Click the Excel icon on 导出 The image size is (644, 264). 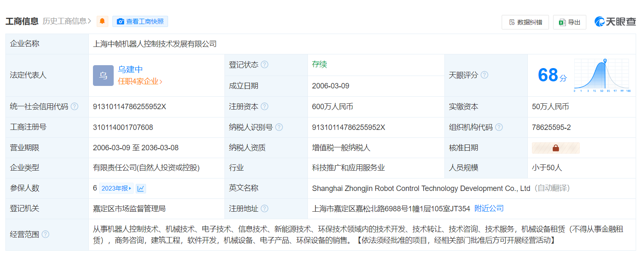point(562,22)
